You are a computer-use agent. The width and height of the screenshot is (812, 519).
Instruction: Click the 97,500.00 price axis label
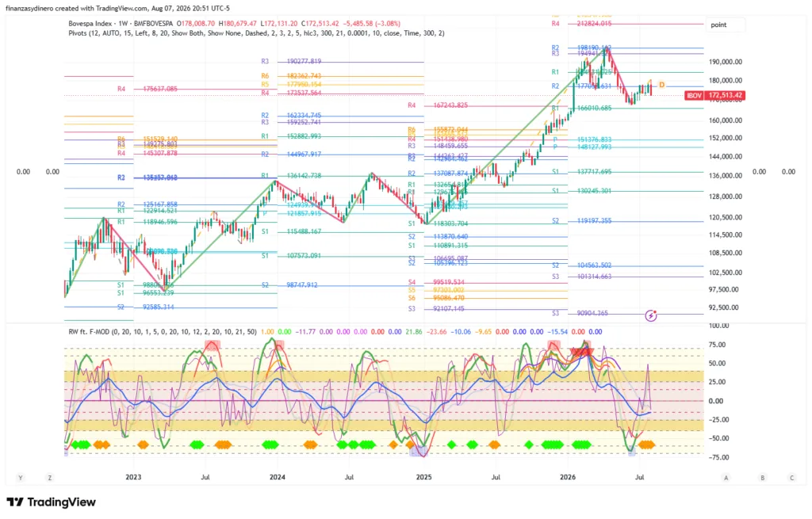pos(724,289)
